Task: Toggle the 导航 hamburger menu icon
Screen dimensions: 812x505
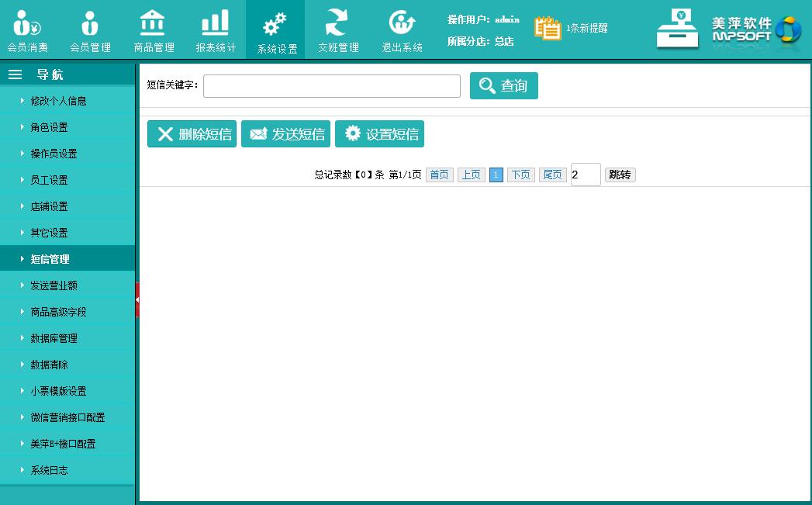Action: (15, 74)
